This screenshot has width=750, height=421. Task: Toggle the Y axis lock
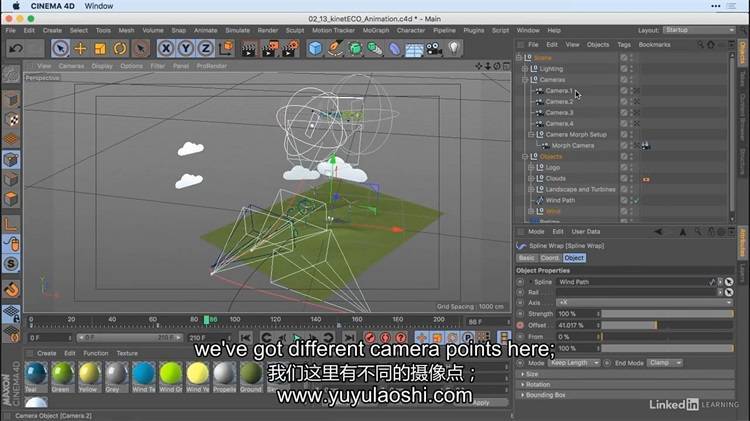[186, 48]
